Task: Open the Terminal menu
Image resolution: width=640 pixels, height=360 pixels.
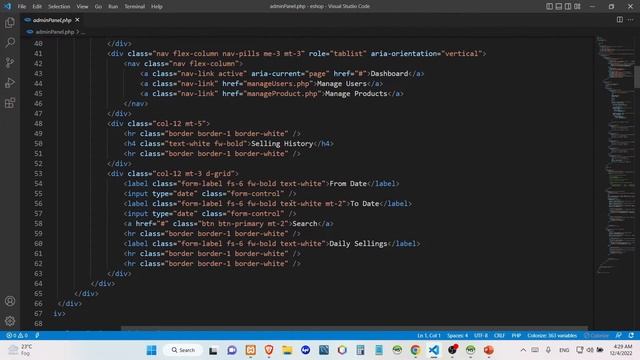Action: pyautogui.click(x=134, y=6)
